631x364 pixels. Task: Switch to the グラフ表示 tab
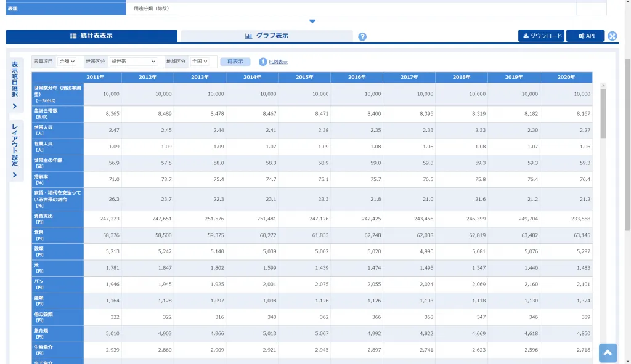pos(267,36)
